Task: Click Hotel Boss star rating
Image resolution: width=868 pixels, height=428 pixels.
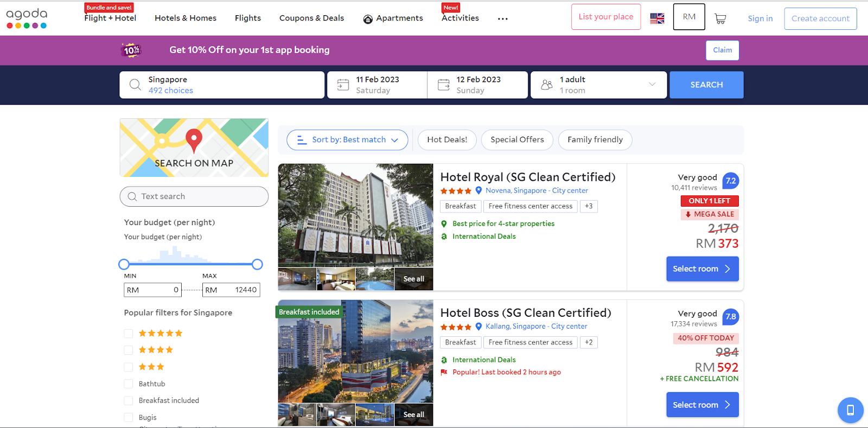Action: point(456,327)
